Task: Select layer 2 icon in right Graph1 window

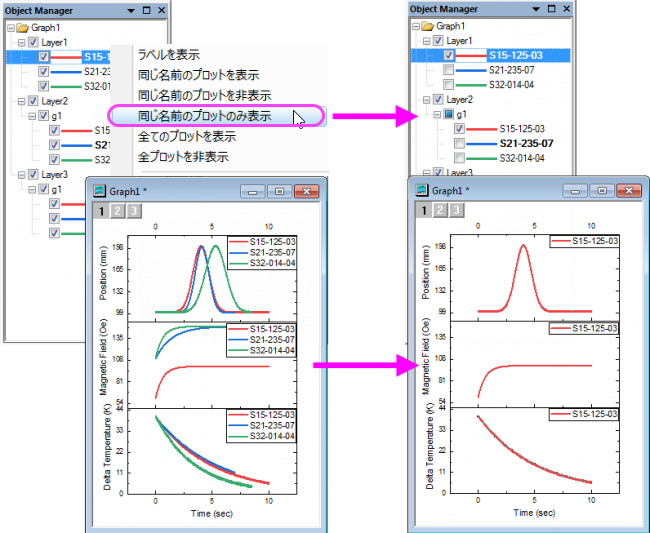Action: 440,210
